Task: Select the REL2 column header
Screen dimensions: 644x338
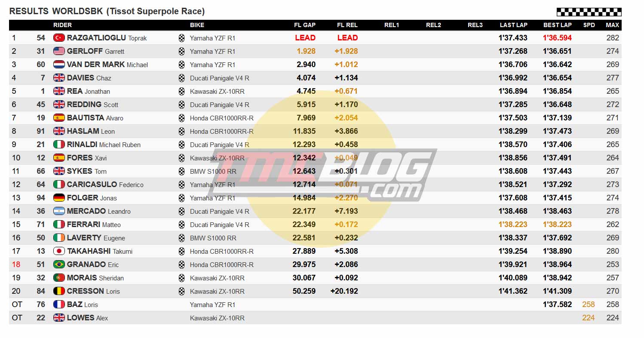Action: (x=433, y=25)
